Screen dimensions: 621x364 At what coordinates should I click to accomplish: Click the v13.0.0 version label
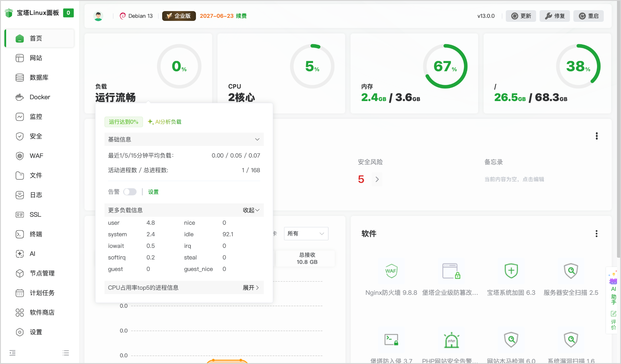tap(486, 16)
